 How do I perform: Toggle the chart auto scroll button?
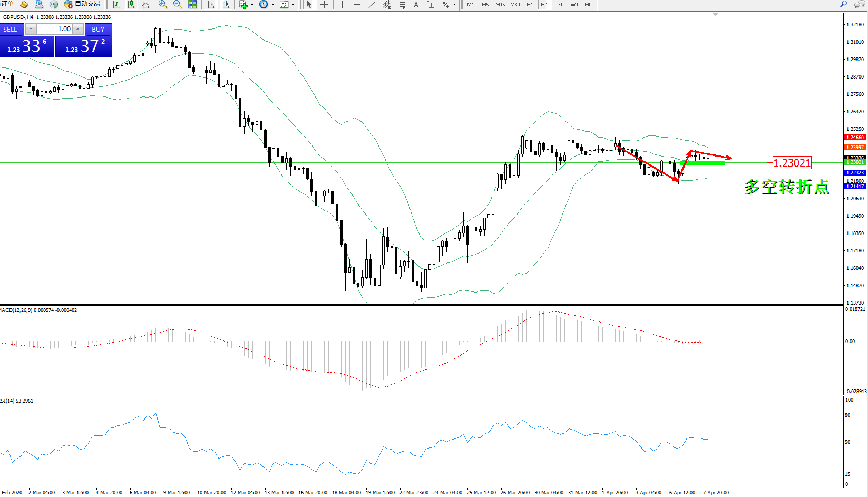tap(211, 5)
